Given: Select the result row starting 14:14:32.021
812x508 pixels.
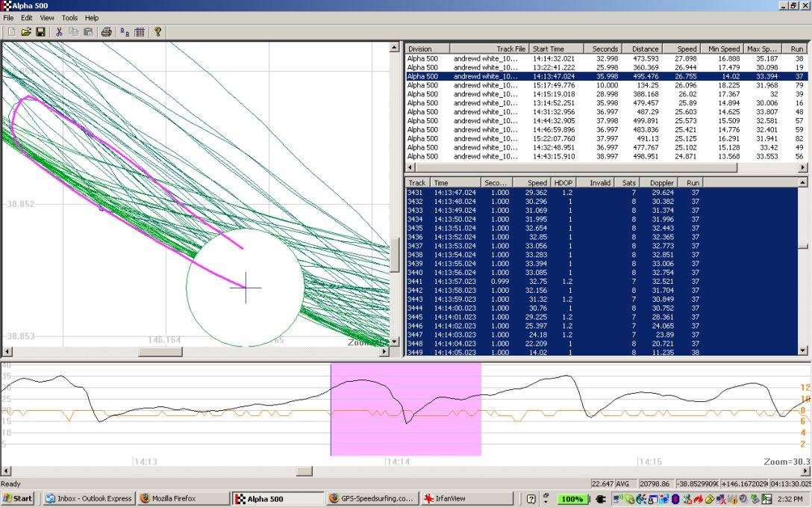Looking at the screenshot, I should pyautogui.click(x=553, y=58).
